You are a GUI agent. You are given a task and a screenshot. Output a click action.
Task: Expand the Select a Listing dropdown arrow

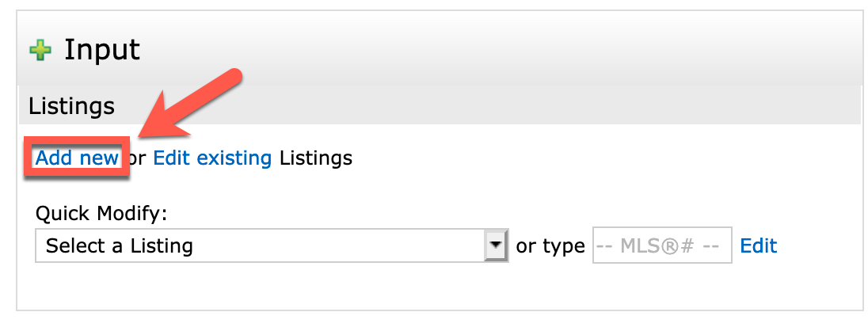[x=497, y=245]
